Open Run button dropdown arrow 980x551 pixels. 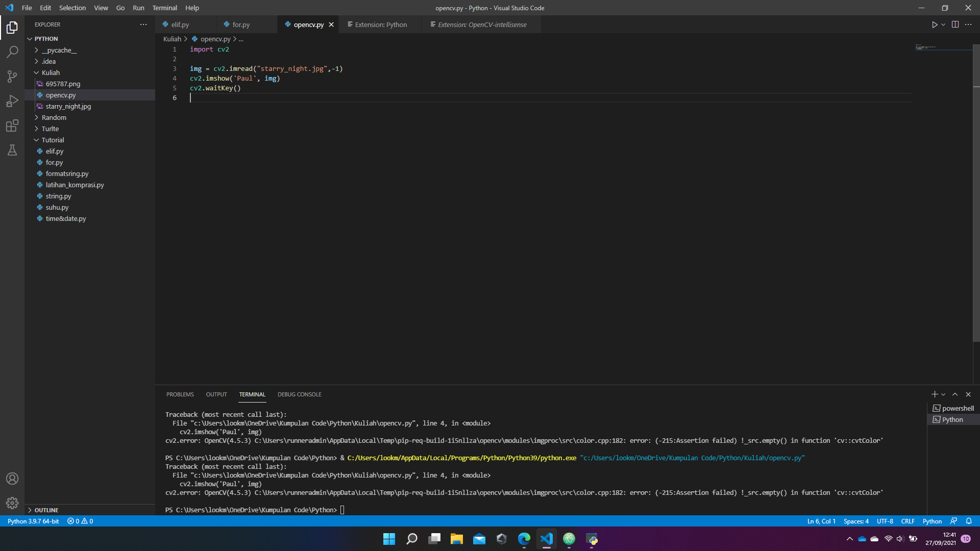coord(943,24)
